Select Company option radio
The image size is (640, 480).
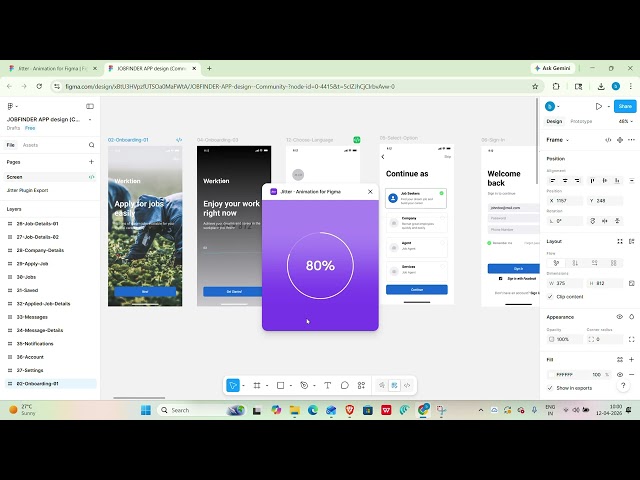coord(442,218)
